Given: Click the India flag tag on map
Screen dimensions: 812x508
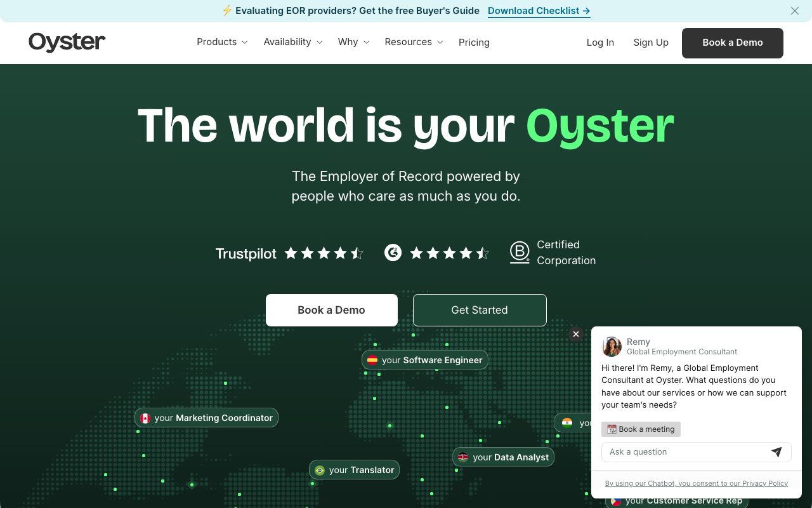Looking at the screenshot, I should click(567, 423).
